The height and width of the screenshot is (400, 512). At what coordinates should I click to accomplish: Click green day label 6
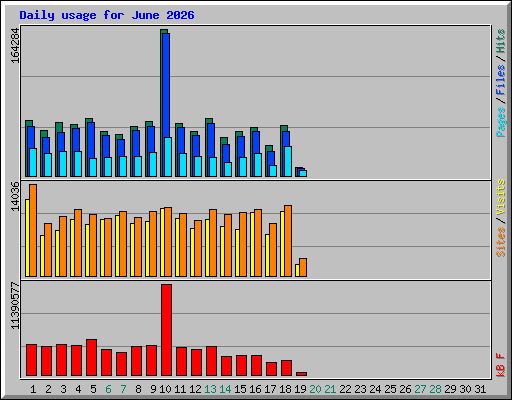click(x=108, y=389)
